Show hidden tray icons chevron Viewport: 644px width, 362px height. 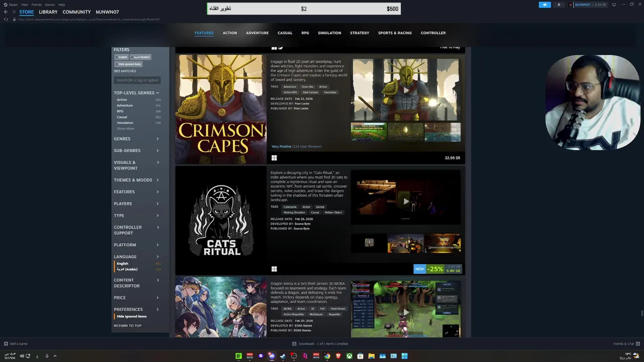tap(55, 356)
